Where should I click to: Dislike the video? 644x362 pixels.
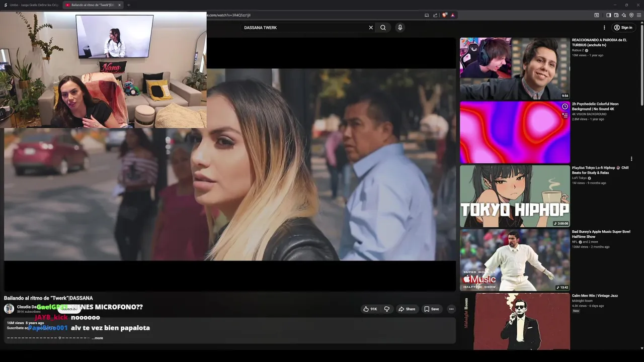[x=387, y=309]
